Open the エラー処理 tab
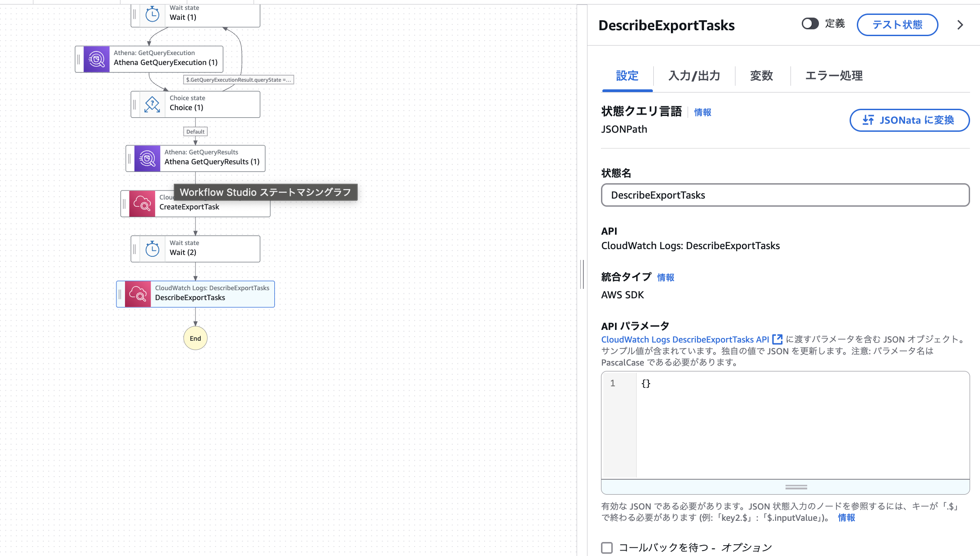 (834, 76)
